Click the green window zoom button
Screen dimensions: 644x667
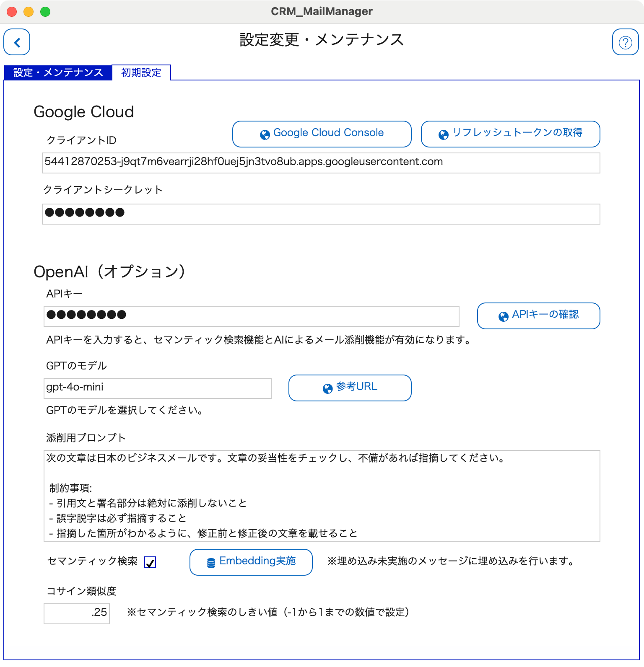45,12
